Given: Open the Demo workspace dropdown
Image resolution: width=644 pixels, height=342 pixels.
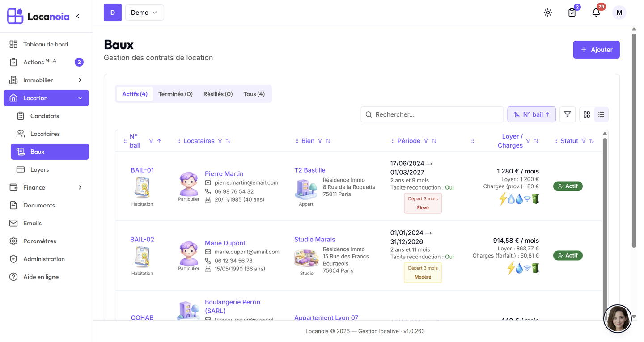Looking at the screenshot, I should [x=144, y=13].
